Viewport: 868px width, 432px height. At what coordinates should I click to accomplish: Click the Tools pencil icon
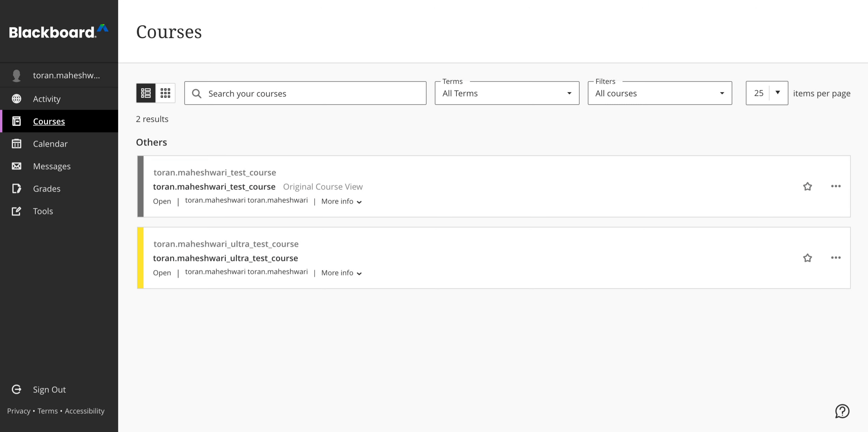coord(17,211)
